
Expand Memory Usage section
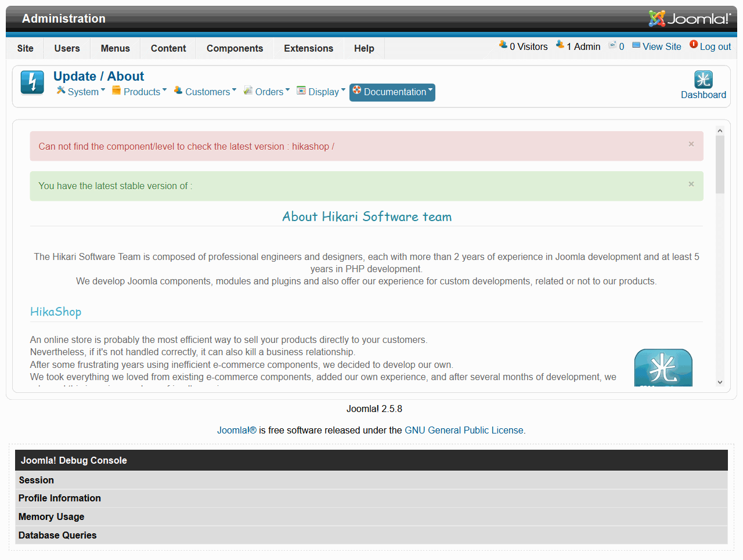pyautogui.click(x=371, y=516)
